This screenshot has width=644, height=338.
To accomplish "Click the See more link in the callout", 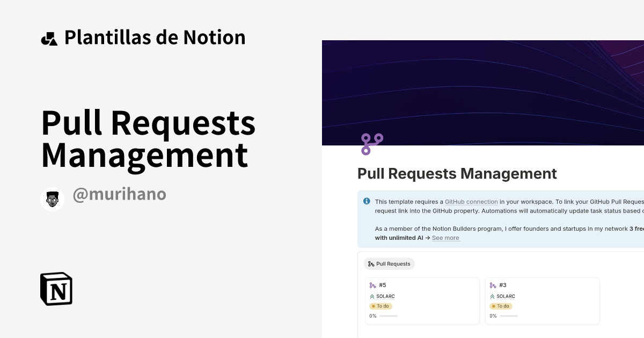I will (445, 238).
